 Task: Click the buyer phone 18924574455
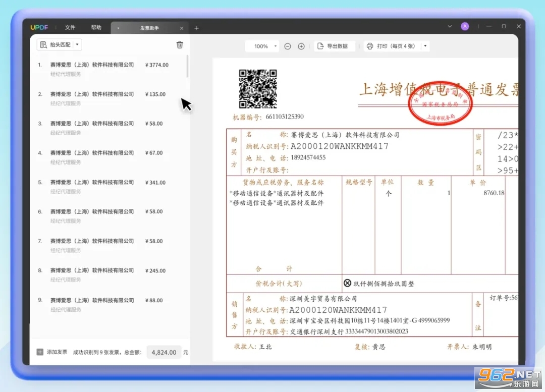click(308, 158)
